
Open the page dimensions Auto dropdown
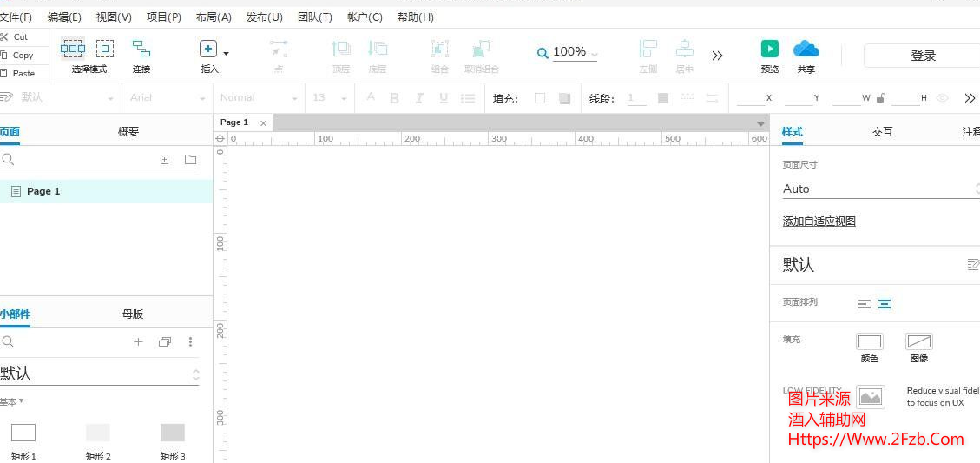click(x=877, y=189)
